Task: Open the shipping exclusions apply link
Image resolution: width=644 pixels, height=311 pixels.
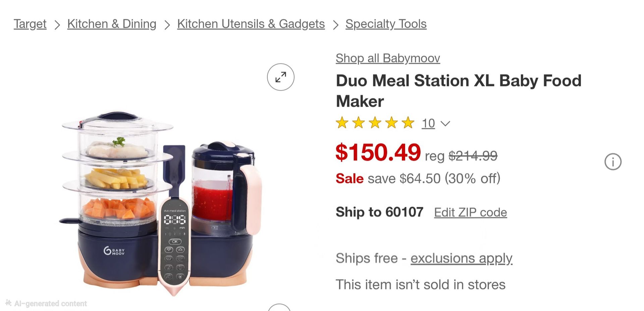Action: [x=461, y=258]
